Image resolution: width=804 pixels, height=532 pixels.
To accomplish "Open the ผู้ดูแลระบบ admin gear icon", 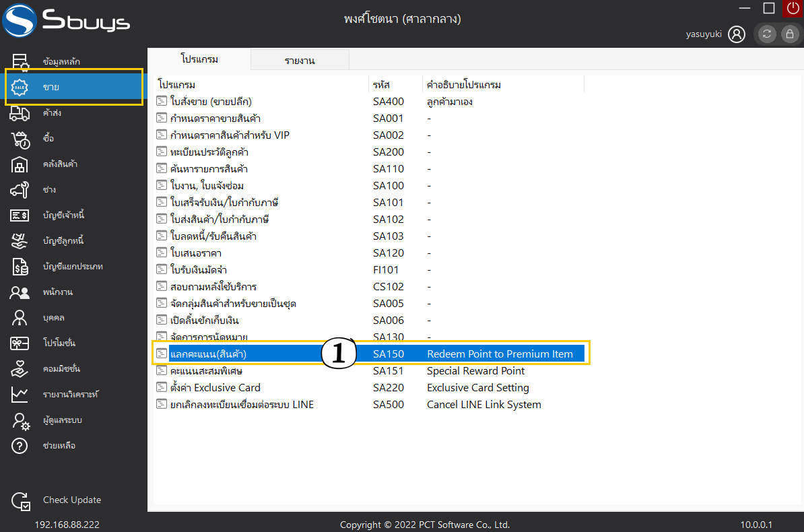I will [20, 421].
